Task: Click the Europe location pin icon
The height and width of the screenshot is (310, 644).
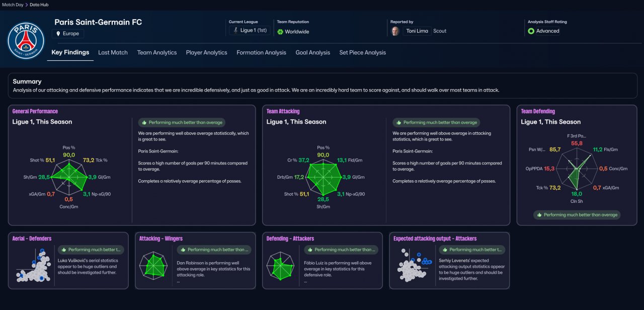Action: tap(58, 34)
